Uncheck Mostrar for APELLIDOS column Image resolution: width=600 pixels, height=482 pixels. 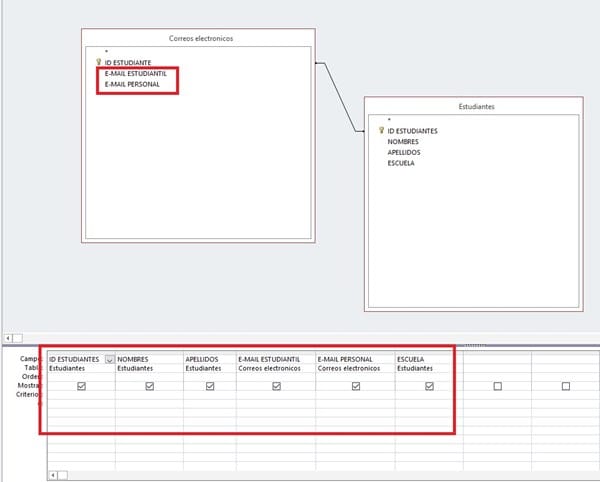pos(210,386)
